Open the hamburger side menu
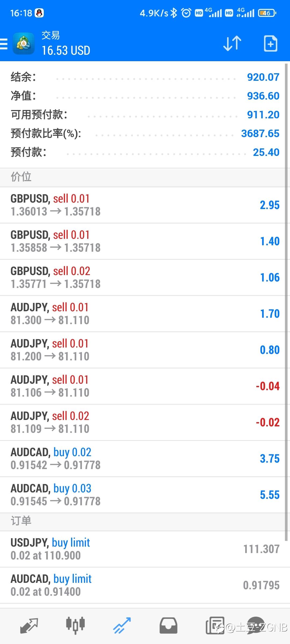 coord(4,44)
